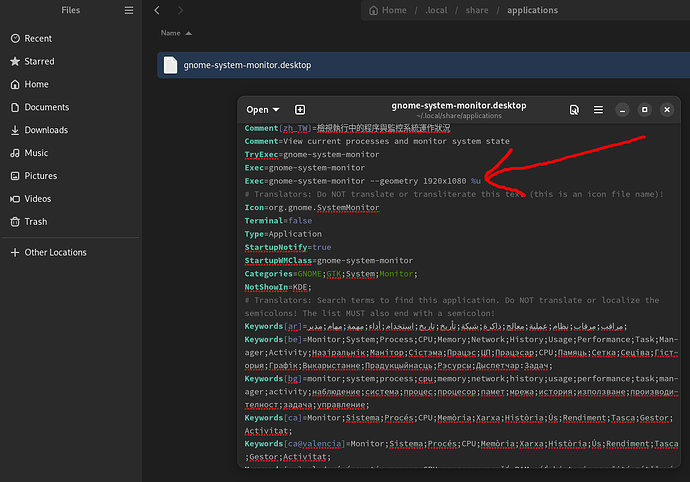Close the text editor window
Viewport: 690px width, 482px height.
[x=667, y=110]
